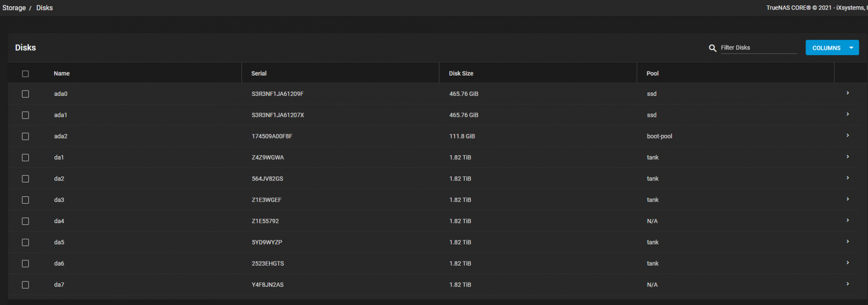Sort by the Disk Size column header

461,73
